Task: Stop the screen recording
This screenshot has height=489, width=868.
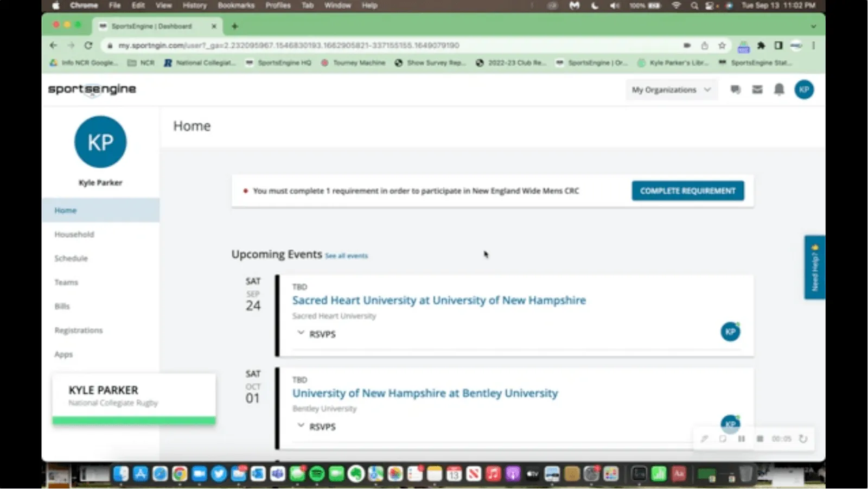Action: [760, 439]
